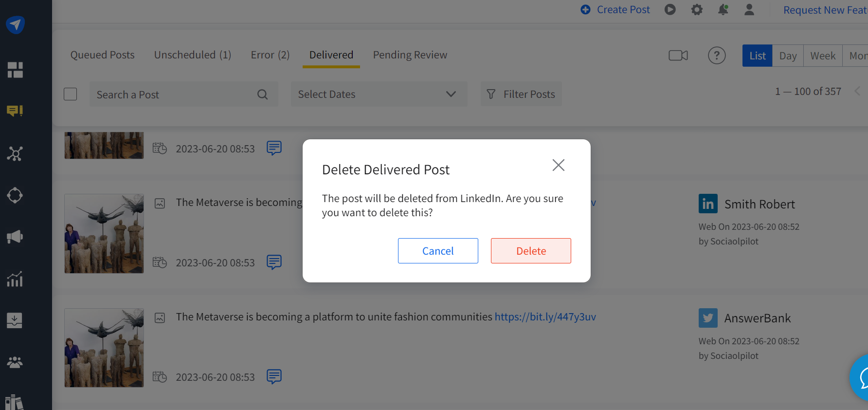
Task: Switch to the Pending Review tab
Action: (x=410, y=55)
